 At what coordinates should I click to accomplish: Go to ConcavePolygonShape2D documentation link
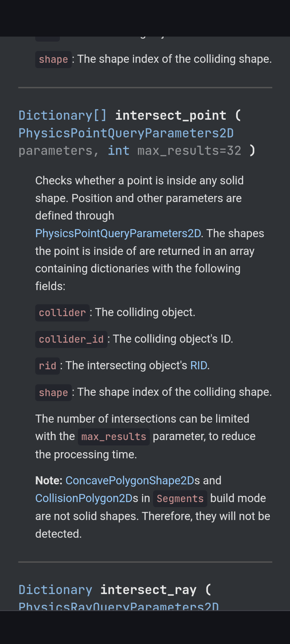point(130,480)
